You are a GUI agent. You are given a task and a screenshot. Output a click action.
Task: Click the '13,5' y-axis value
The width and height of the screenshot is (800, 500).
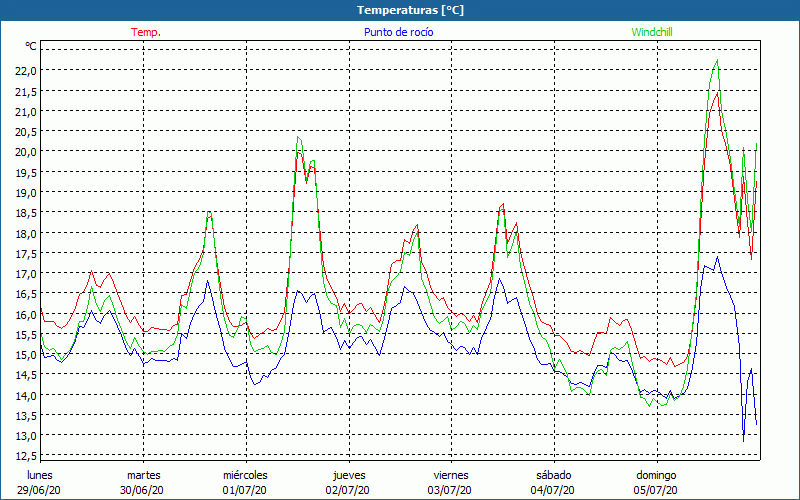(x=26, y=416)
